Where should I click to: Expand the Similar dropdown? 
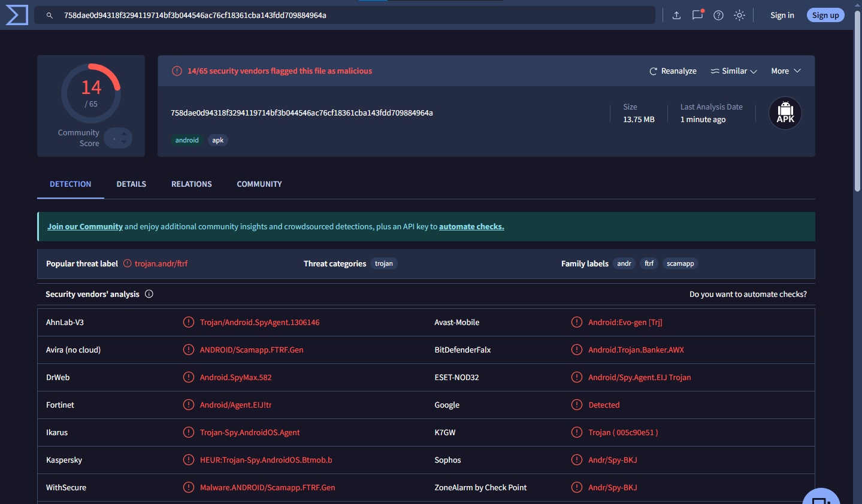pyautogui.click(x=734, y=71)
